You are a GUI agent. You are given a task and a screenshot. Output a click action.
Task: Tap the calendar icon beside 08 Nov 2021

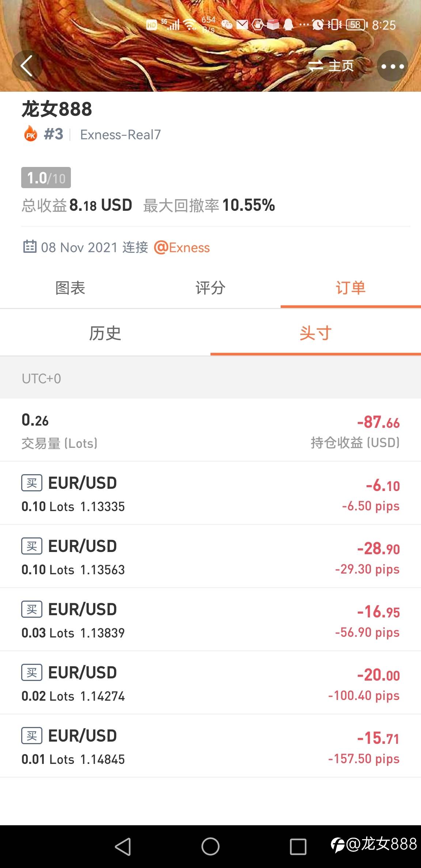click(30, 247)
